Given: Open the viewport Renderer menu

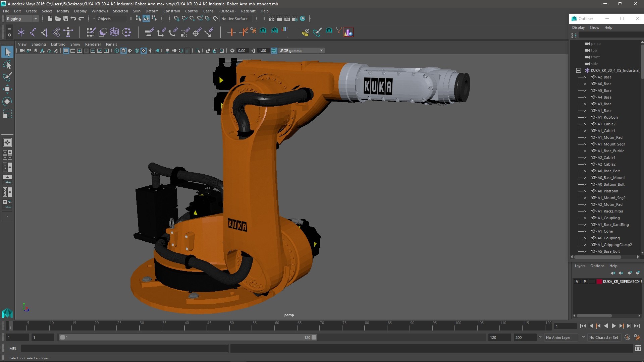Looking at the screenshot, I should [93, 44].
